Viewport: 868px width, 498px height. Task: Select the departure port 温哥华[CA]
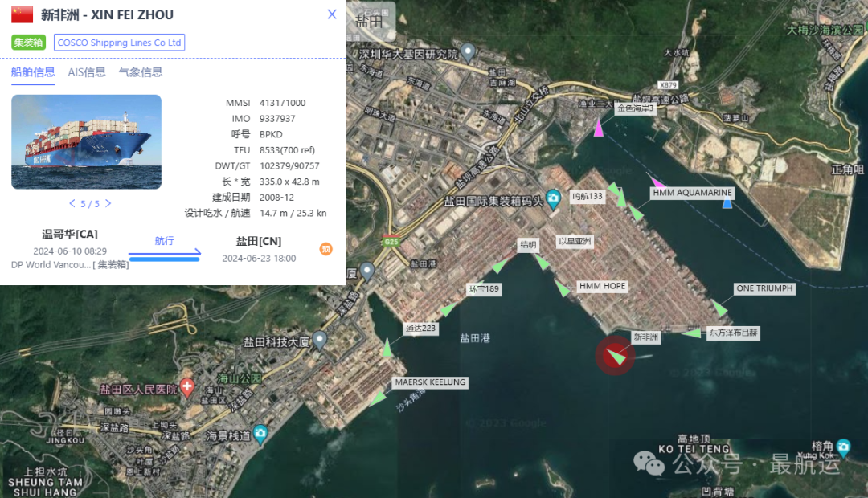click(x=70, y=234)
